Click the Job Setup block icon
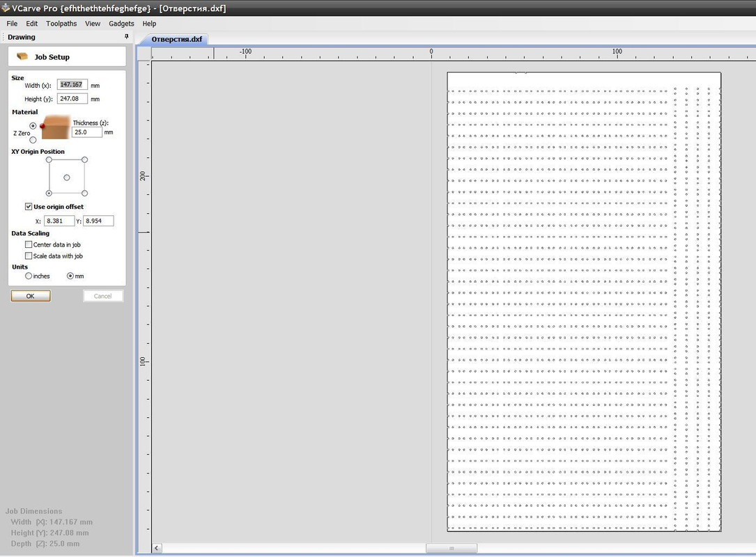Image resolution: width=756 pixels, height=557 pixels. point(22,56)
